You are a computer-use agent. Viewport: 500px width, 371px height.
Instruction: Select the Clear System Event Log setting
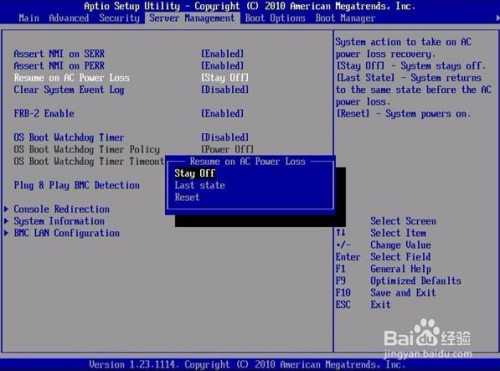click(x=69, y=90)
